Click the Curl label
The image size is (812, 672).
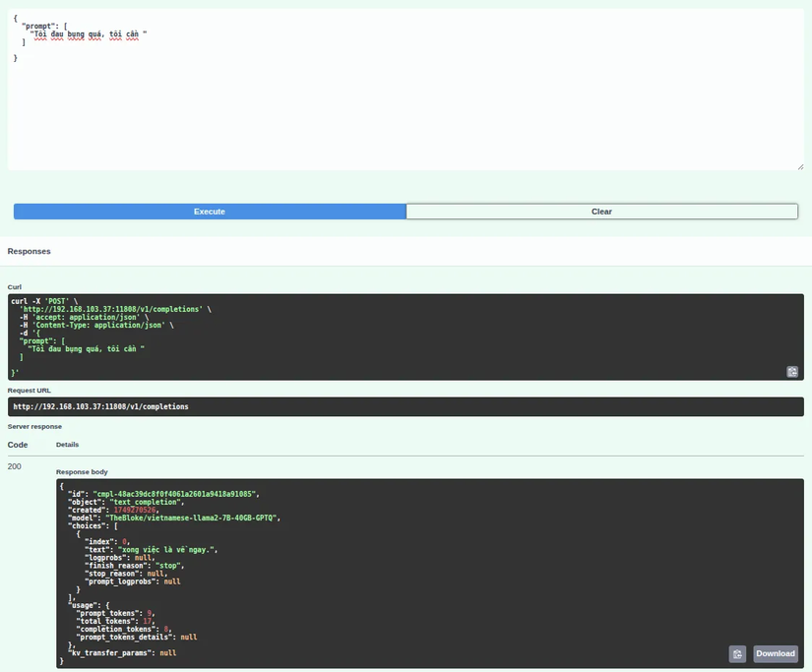pos(15,287)
